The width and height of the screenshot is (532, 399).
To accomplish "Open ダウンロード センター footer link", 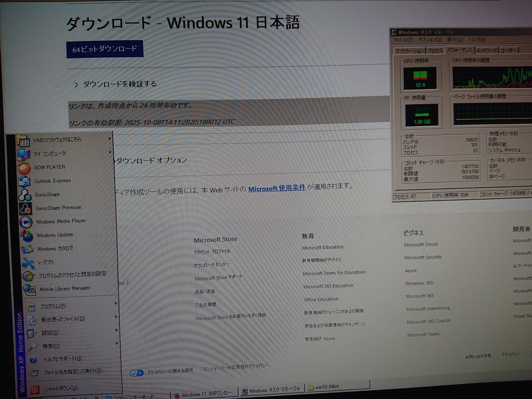I will pos(212,265).
